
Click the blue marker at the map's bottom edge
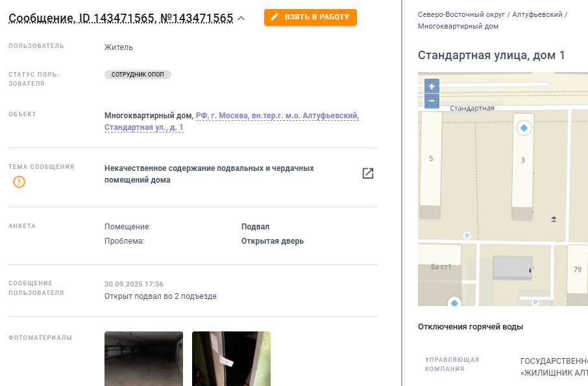pos(454,302)
